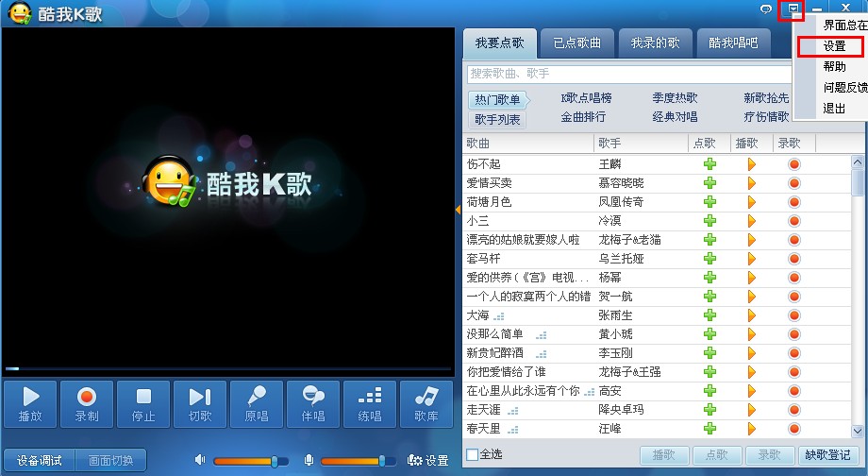This screenshot has width=868, height=476.
Task: Mute the microphone icon
Action: pos(309,460)
